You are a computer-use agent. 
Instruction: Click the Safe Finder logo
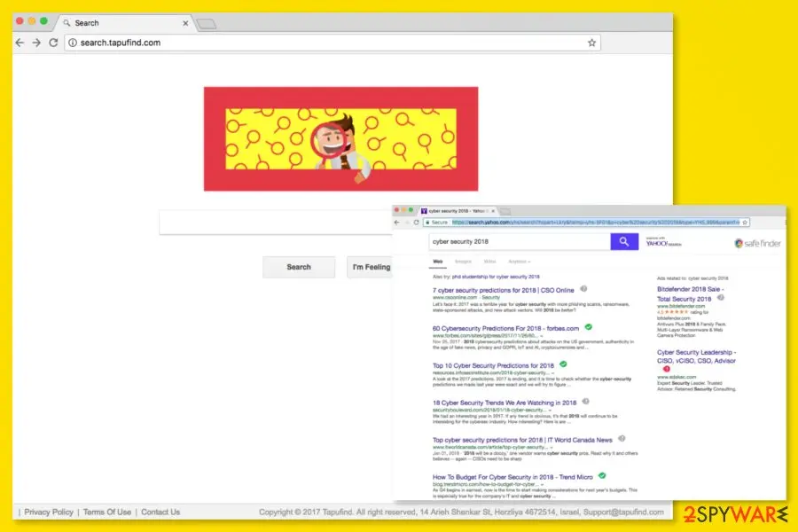click(757, 243)
